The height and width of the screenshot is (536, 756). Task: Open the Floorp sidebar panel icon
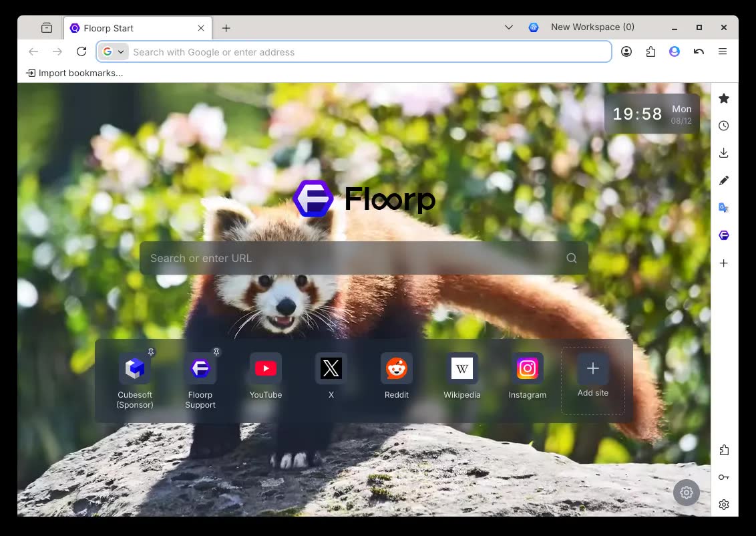pos(724,235)
